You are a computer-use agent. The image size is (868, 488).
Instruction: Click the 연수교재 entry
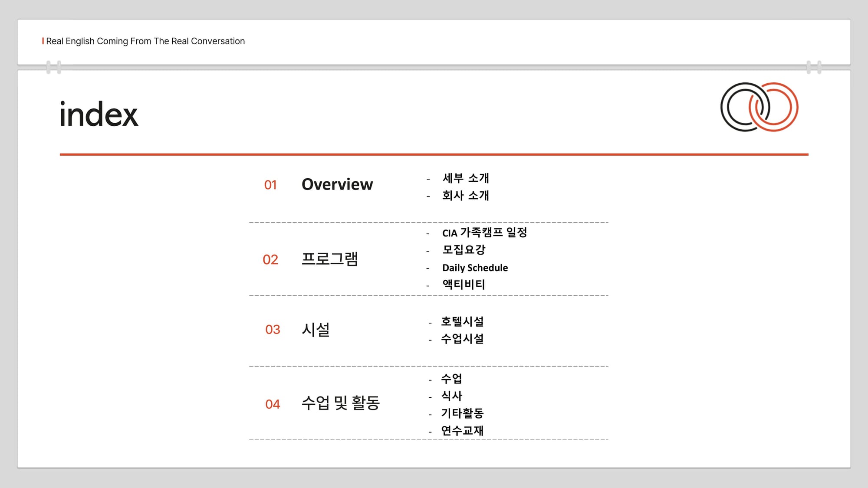coord(462,431)
